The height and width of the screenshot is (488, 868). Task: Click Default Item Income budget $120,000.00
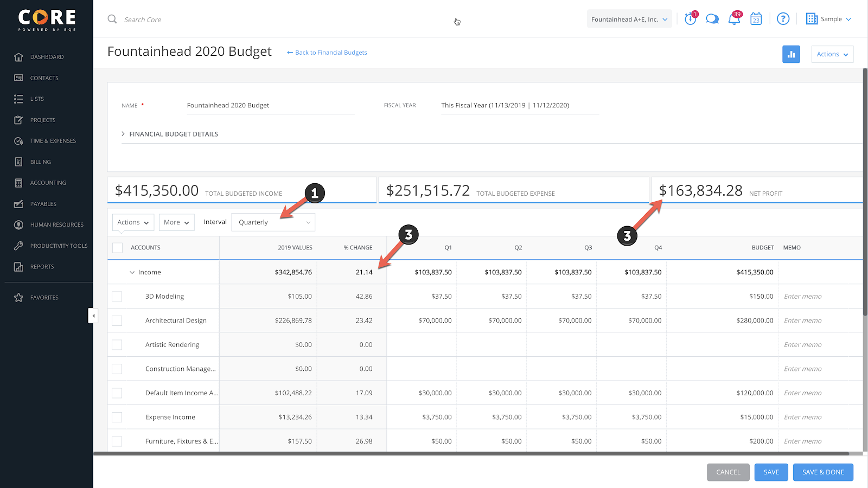(x=723, y=393)
